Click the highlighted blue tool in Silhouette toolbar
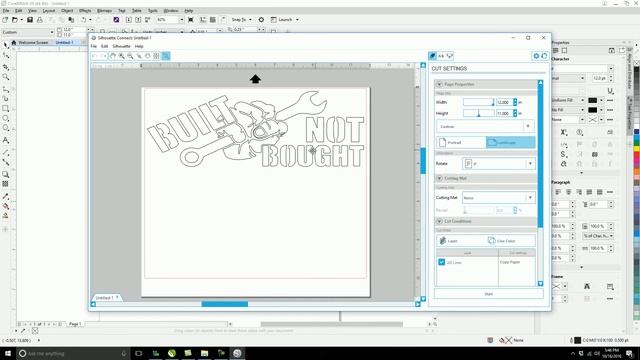The width and height of the screenshot is (640, 360). (166, 56)
